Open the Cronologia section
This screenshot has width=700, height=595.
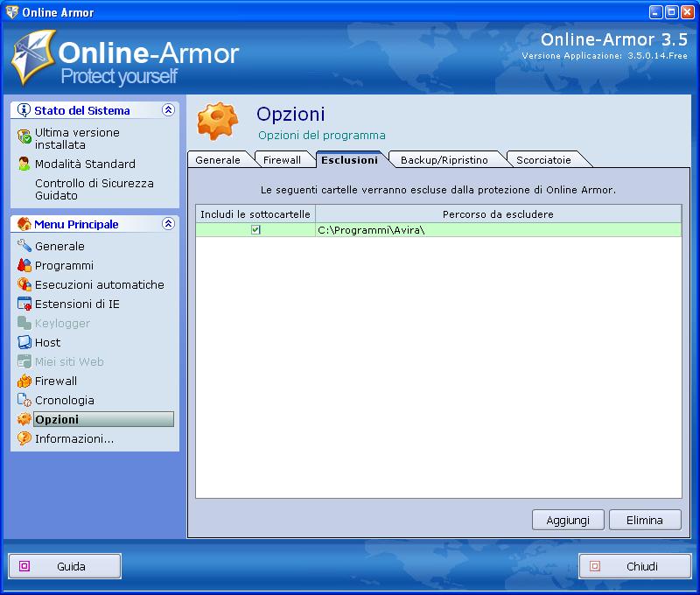point(65,401)
